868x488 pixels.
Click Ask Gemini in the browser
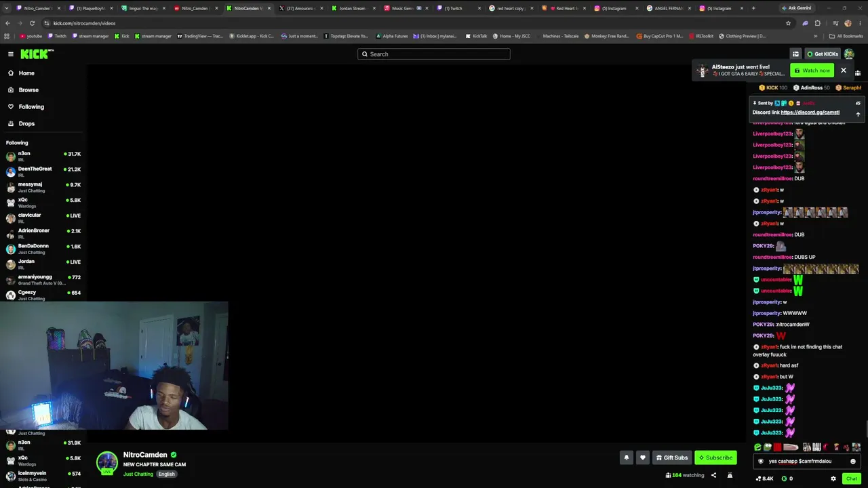pos(795,8)
